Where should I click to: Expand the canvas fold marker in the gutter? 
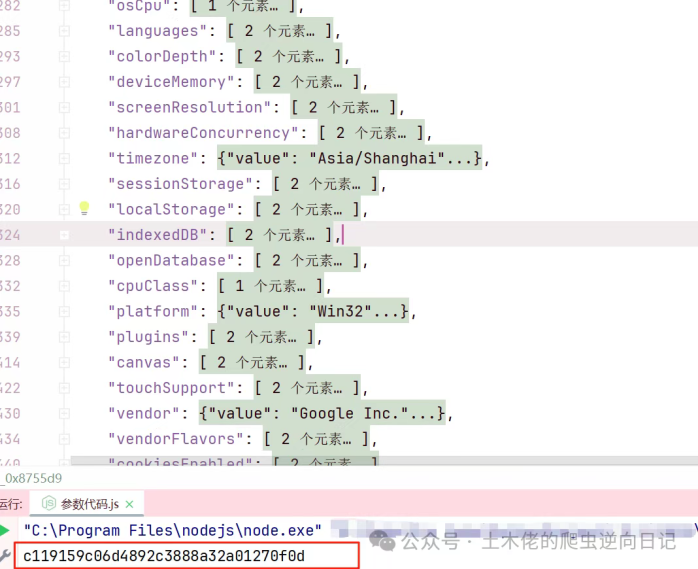click(x=65, y=363)
